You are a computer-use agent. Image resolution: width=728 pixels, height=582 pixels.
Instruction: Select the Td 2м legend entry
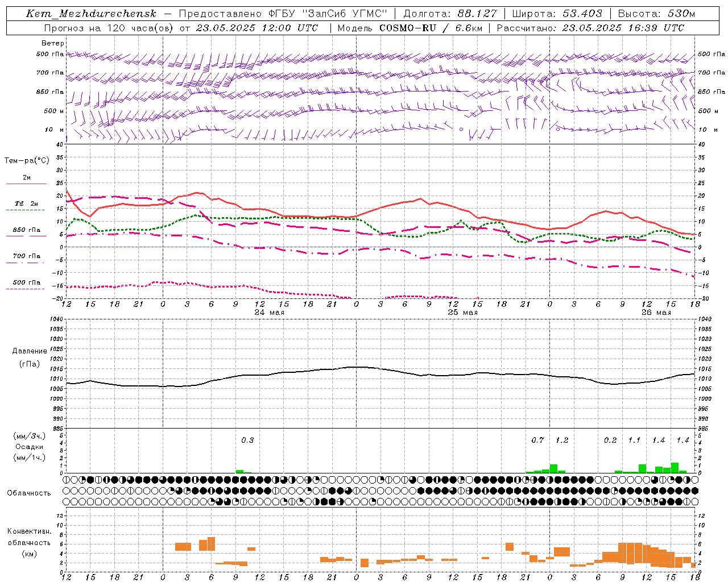coord(26,203)
